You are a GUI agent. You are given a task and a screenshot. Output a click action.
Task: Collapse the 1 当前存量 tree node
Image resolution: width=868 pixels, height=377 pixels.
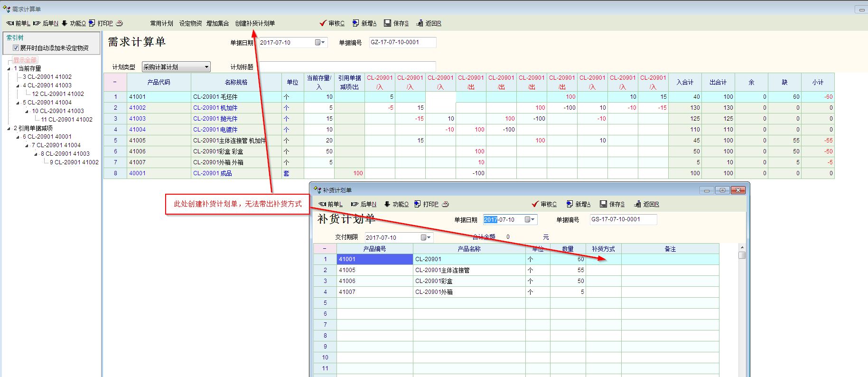tap(9, 69)
